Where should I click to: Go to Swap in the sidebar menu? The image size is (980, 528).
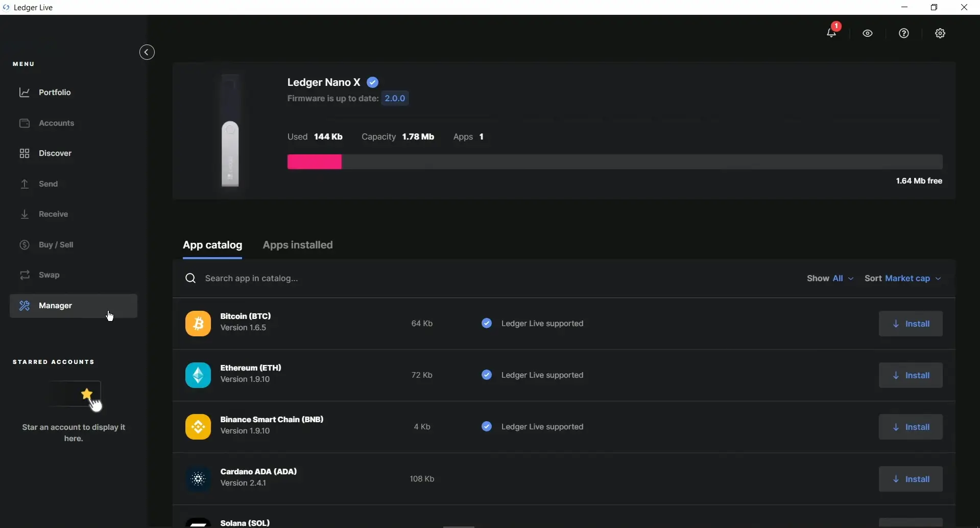click(x=49, y=275)
